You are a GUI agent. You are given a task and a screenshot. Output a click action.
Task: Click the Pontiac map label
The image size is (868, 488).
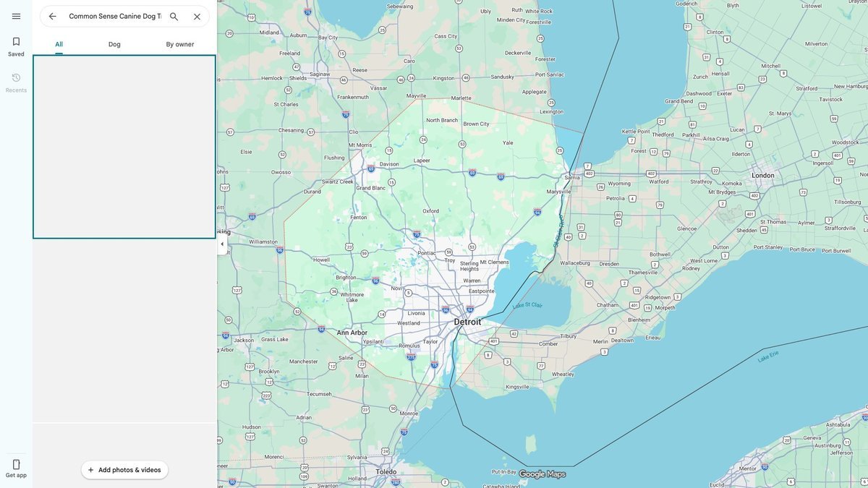point(427,253)
